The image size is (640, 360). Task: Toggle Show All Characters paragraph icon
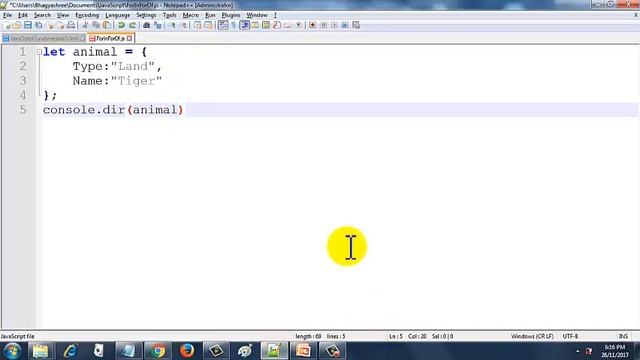coord(233,25)
